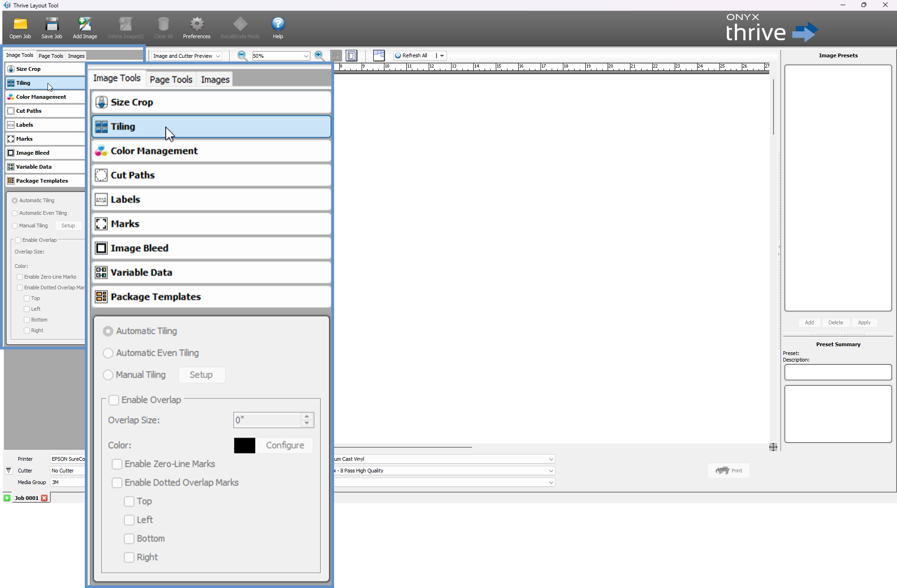Viewport: 897px width, 588px height.
Task: Expand the 50% zoom level dropdown
Action: (306, 56)
